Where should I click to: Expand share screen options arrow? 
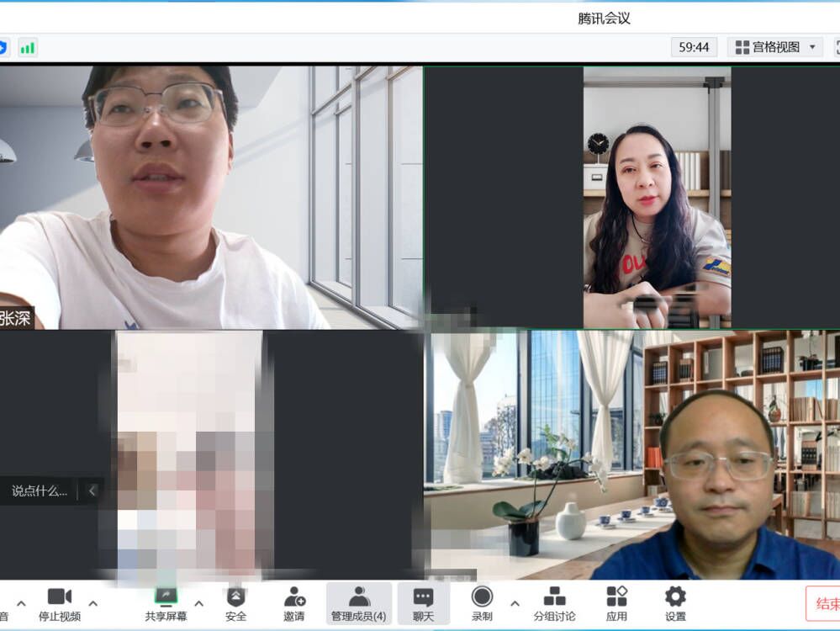coord(199,603)
